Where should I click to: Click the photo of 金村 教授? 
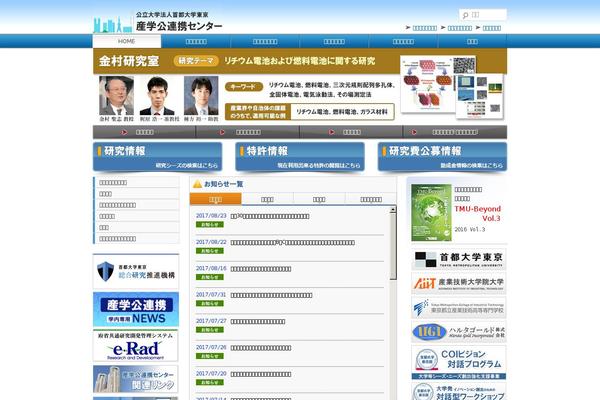point(116,96)
